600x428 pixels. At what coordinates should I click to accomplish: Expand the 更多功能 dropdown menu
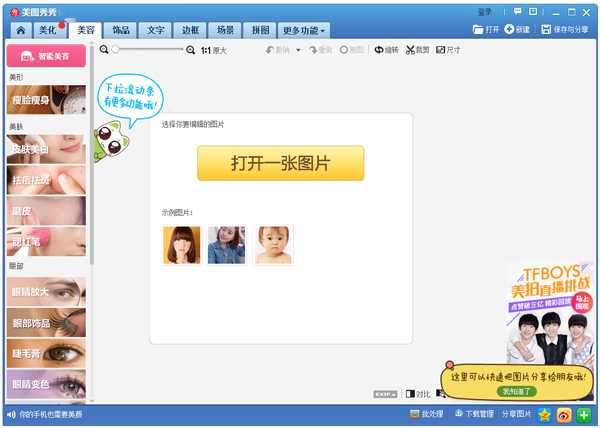tap(304, 30)
